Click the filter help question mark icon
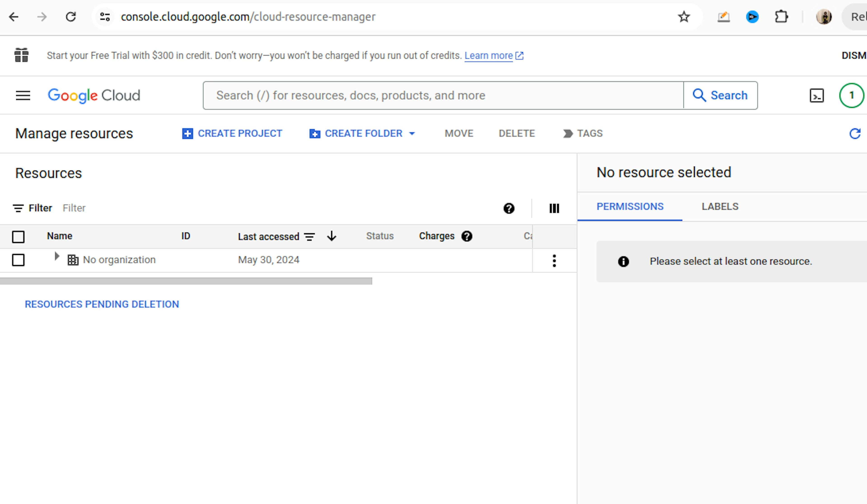 (509, 208)
